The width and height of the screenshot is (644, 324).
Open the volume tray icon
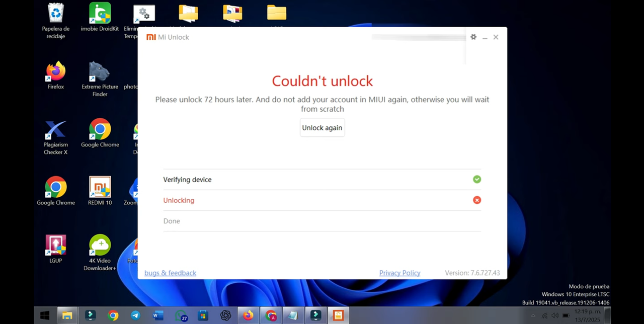[555, 315]
